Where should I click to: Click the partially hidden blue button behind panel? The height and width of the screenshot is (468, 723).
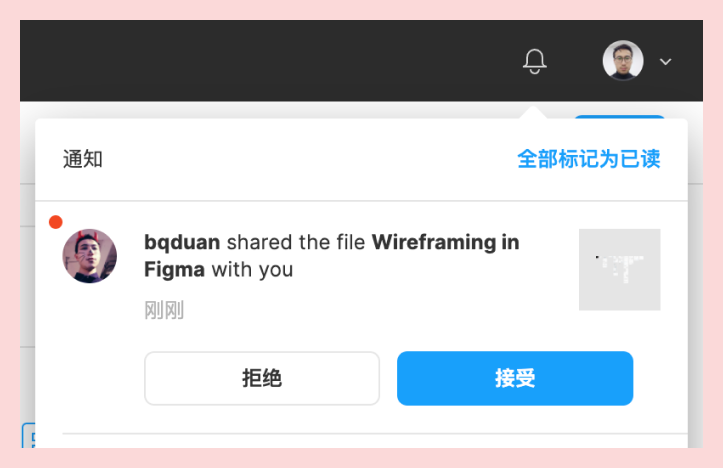click(x=618, y=117)
